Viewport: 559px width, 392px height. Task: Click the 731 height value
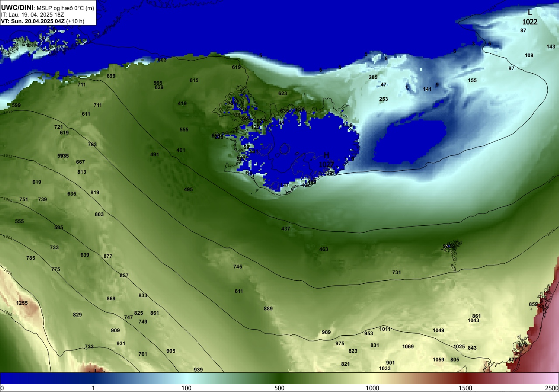[x=397, y=272]
